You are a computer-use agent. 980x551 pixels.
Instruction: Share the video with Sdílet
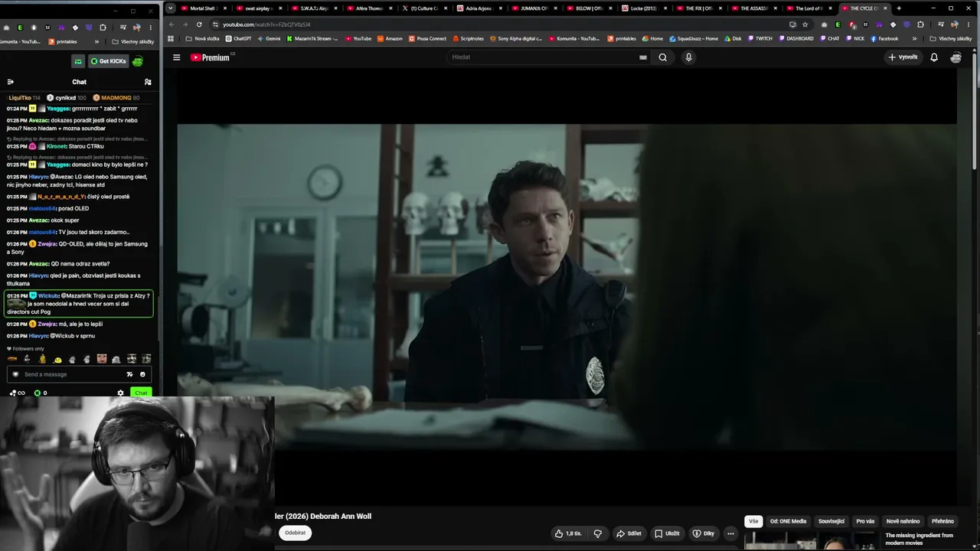point(629,533)
